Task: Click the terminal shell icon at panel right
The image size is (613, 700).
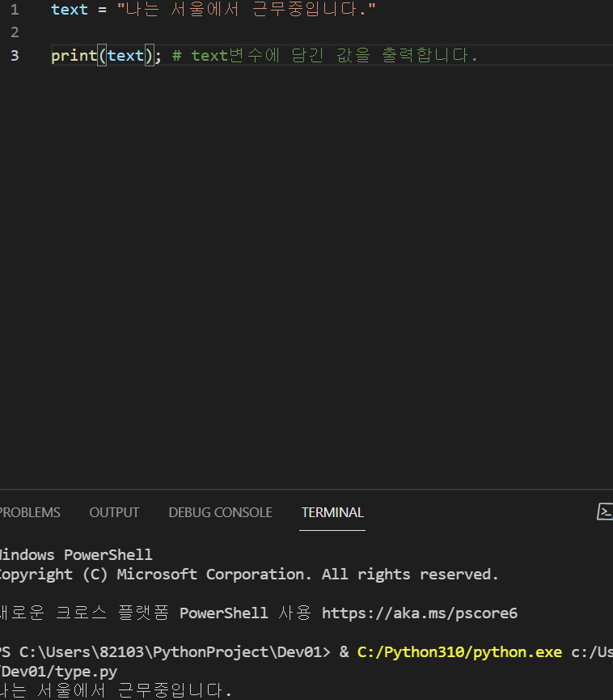Action: tap(605, 511)
